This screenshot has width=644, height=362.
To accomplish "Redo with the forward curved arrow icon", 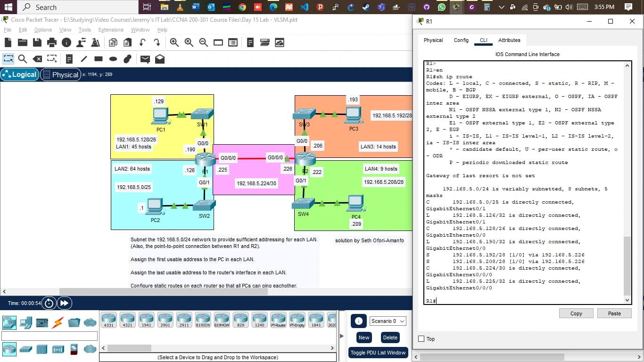I will [x=157, y=42].
